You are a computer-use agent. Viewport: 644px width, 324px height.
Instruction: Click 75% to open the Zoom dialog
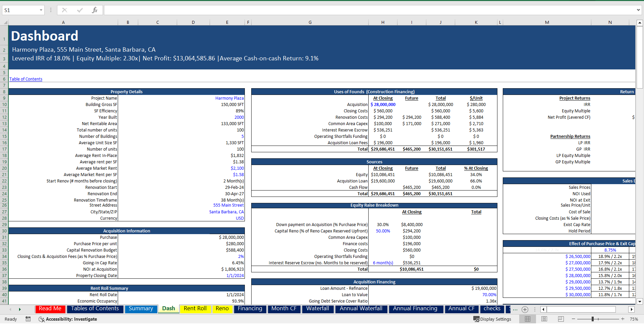[633, 319]
